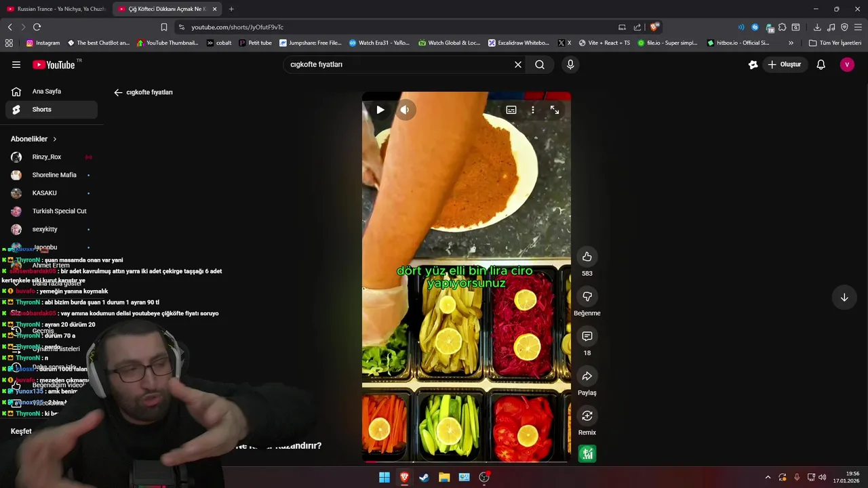Open the Petit tube bookmark
This screenshot has width=868, height=488.
pyautogui.click(x=255, y=43)
